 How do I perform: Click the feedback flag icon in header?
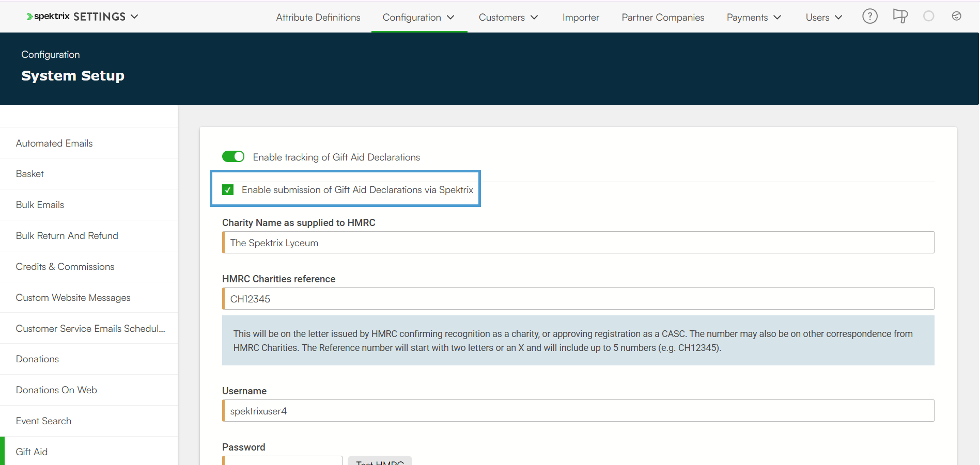(900, 17)
